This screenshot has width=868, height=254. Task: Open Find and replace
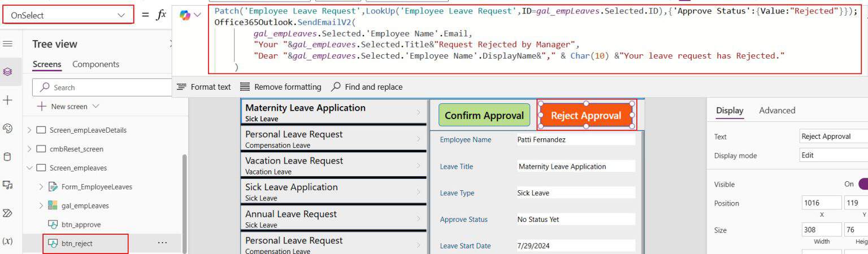pos(367,87)
